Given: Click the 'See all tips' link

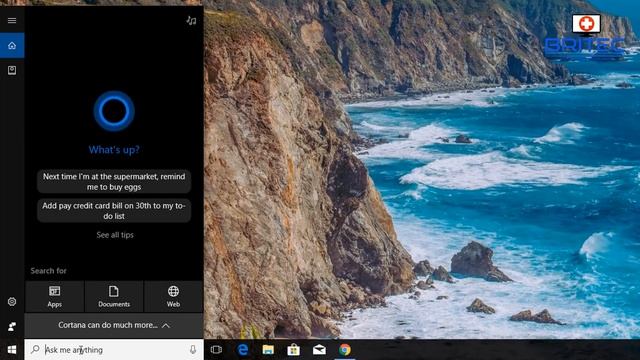Looking at the screenshot, I should 115,235.
